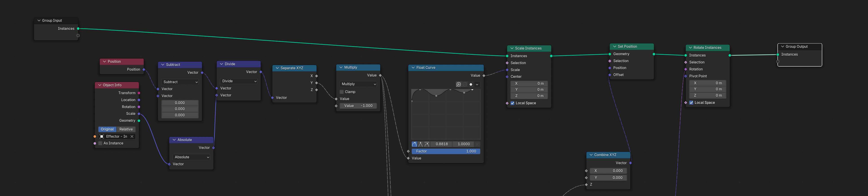Open the Absolute operation dropdown
Viewport: 868px width, 196px height.
(x=191, y=157)
